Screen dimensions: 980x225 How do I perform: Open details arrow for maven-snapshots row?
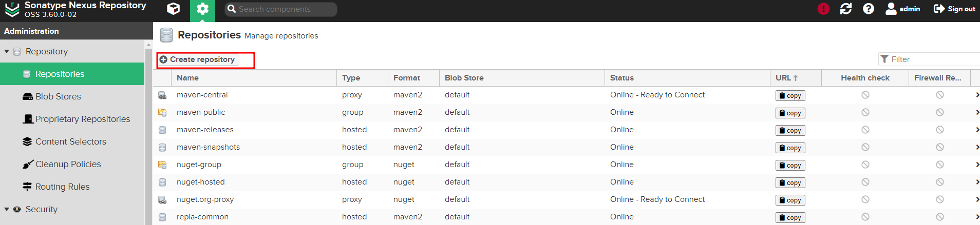[x=976, y=147]
